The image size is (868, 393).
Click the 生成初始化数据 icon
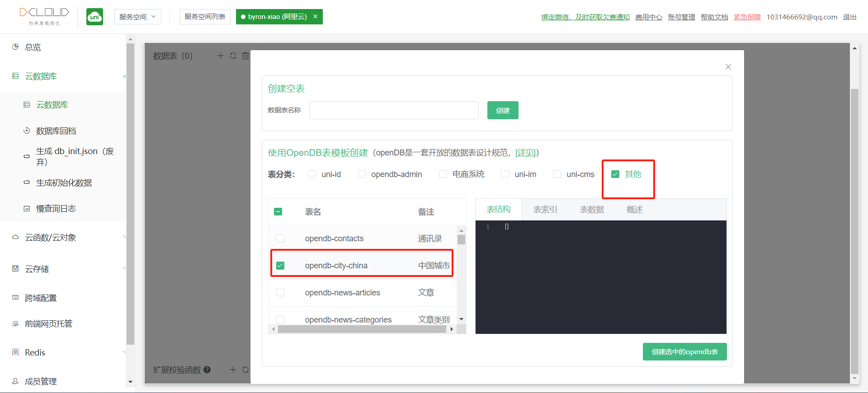pyautogui.click(x=27, y=182)
